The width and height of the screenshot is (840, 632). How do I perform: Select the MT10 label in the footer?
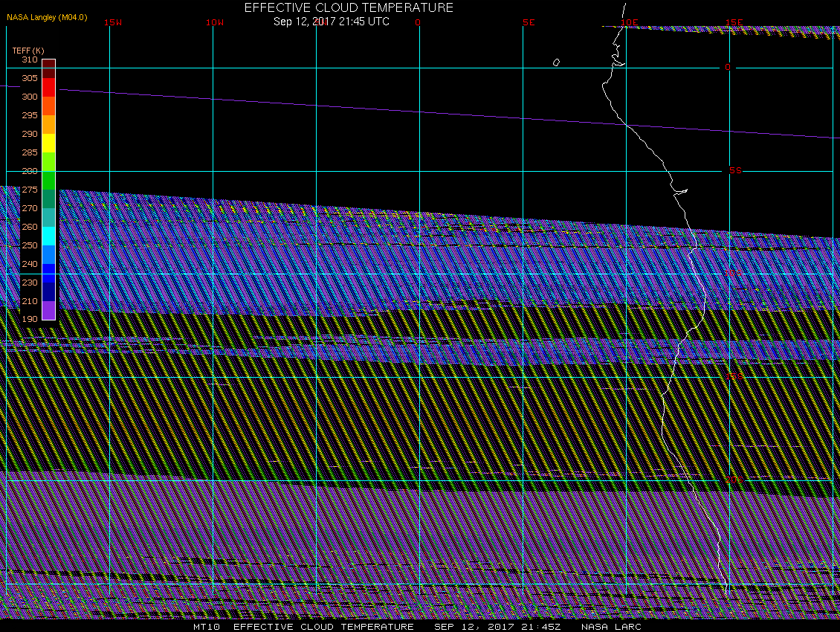click(205, 627)
